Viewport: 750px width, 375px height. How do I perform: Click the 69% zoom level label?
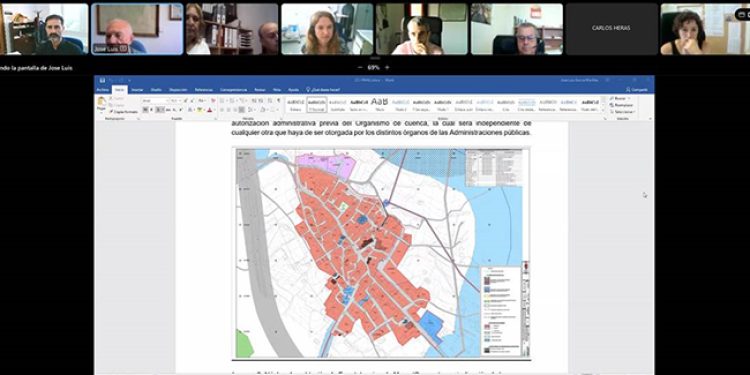[x=374, y=67]
